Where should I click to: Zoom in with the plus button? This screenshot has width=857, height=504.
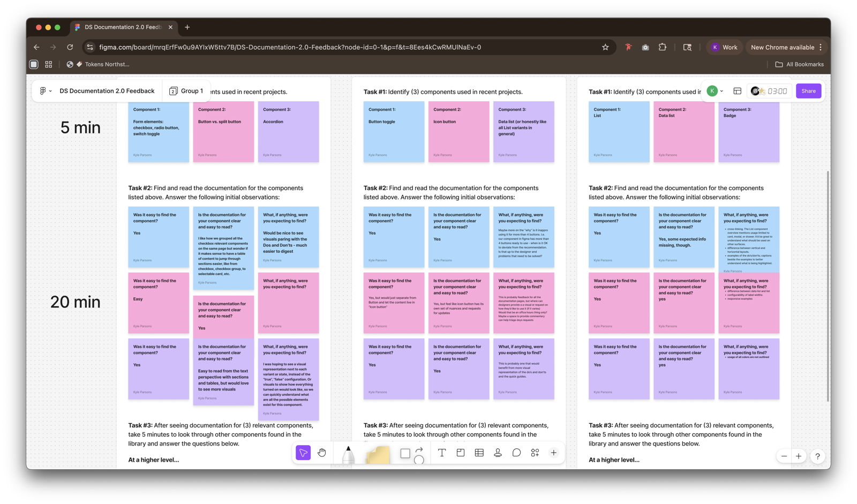799,456
